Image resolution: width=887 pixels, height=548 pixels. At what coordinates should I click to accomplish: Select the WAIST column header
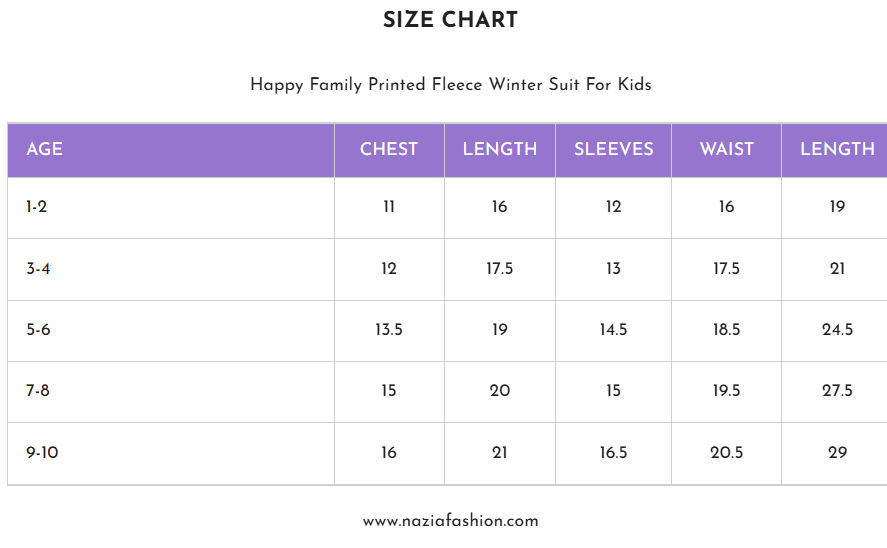[726, 149]
